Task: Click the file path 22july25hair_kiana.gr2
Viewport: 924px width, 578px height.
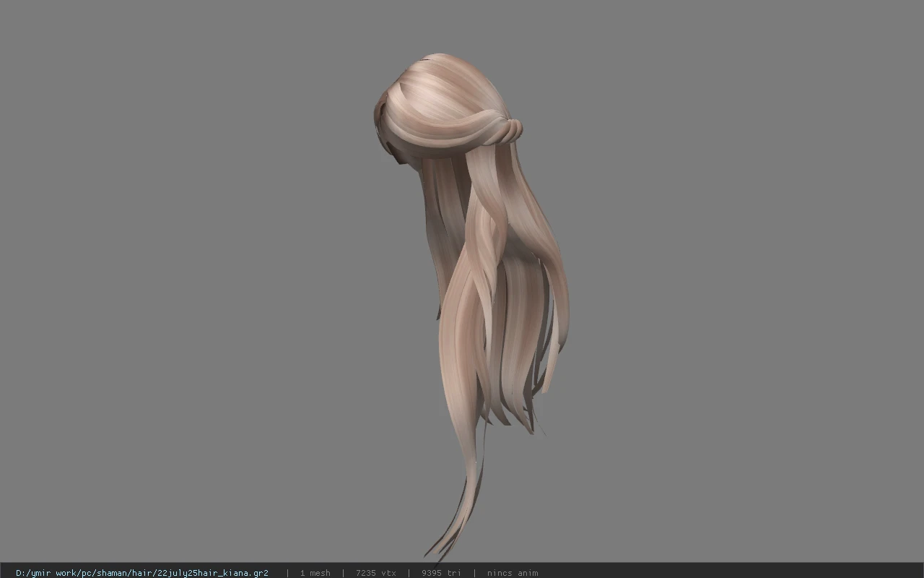Action: [142, 573]
